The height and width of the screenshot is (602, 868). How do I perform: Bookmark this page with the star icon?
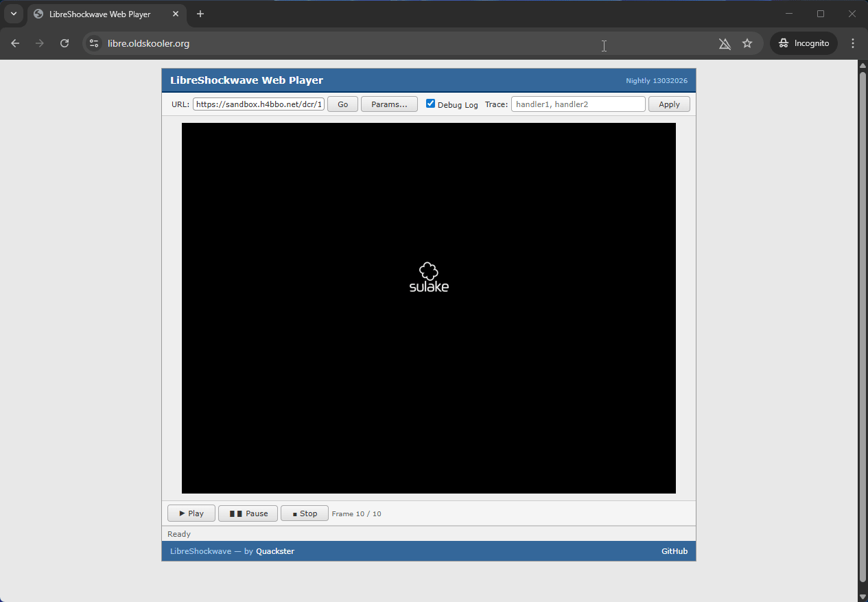point(747,43)
